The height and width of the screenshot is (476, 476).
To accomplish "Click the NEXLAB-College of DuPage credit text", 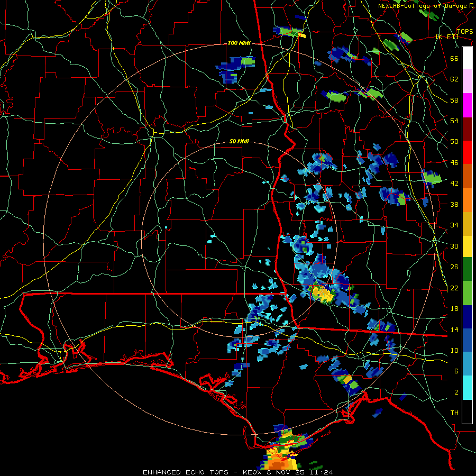I will point(425,6).
